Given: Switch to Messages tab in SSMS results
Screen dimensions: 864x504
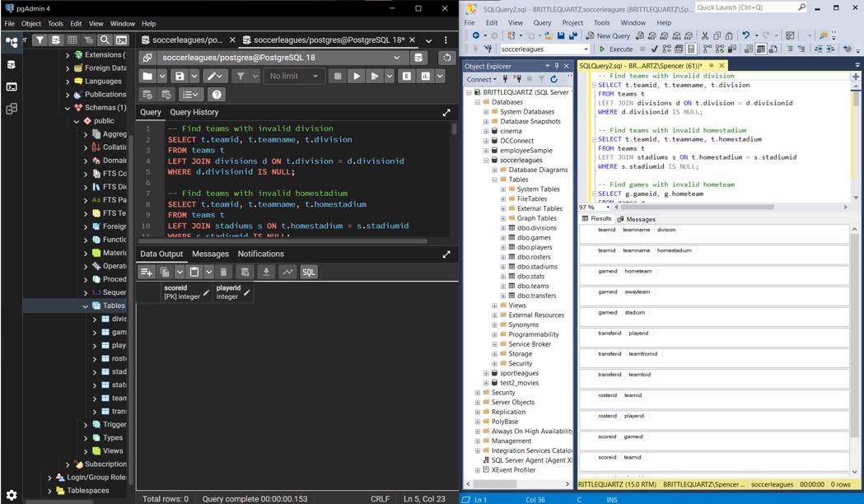Looking at the screenshot, I should [637, 219].
